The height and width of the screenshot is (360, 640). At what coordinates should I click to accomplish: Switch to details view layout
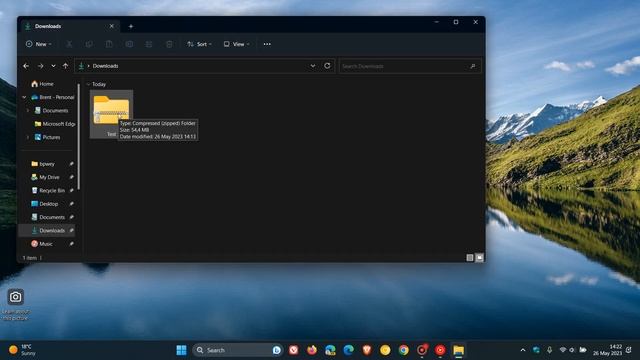point(470,258)
